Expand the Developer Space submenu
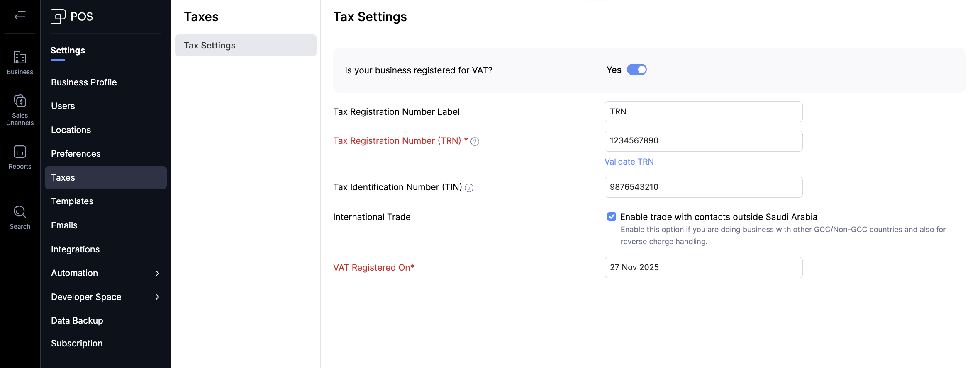This screenshot has height=368, width=980. (x=157, y=297)
